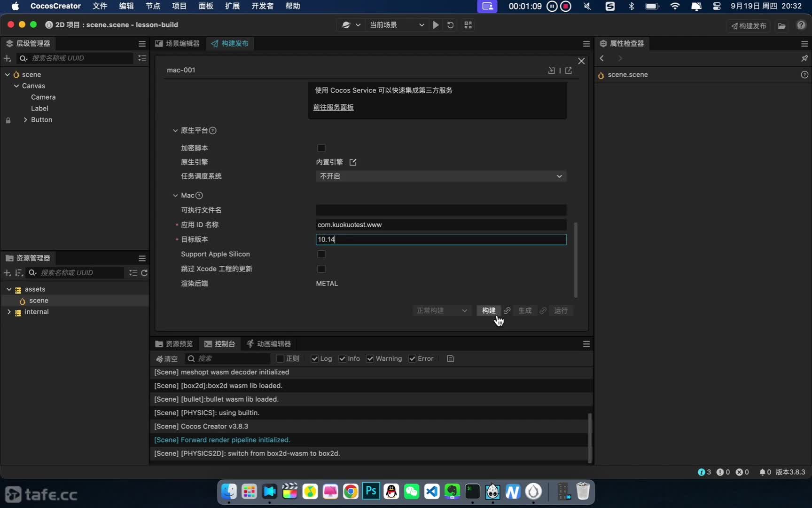Select the Camera node
Screen dimensions: 812x508
(x=43, y=97)
